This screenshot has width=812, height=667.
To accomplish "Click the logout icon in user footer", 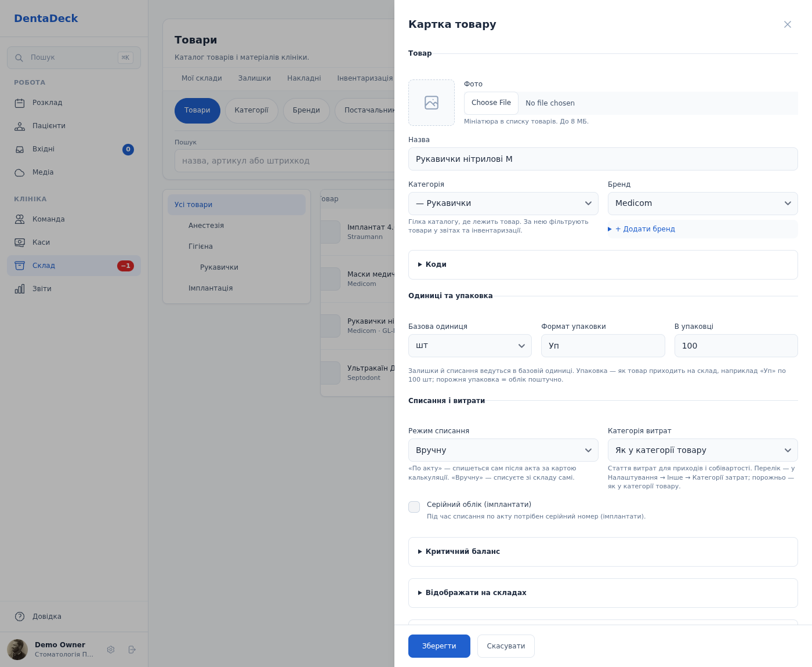I will [x=132, y=650].
